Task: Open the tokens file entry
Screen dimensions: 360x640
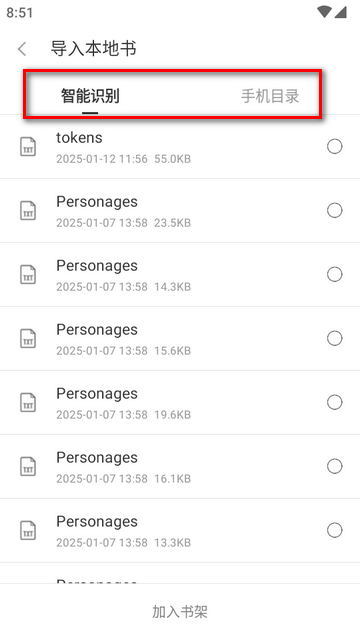Action: point(180,147)
